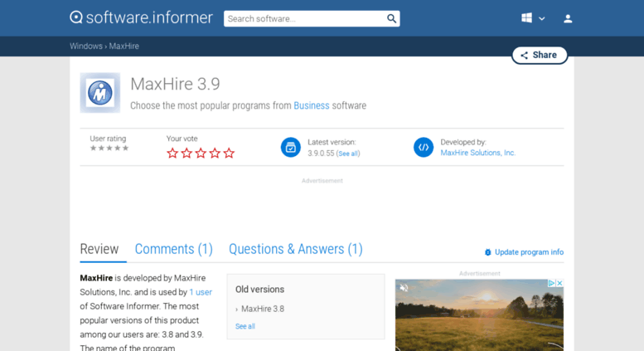This screenshot has width=644, height=351.
Task: Click the magnifier search icon
Action: tap(391, 18)
